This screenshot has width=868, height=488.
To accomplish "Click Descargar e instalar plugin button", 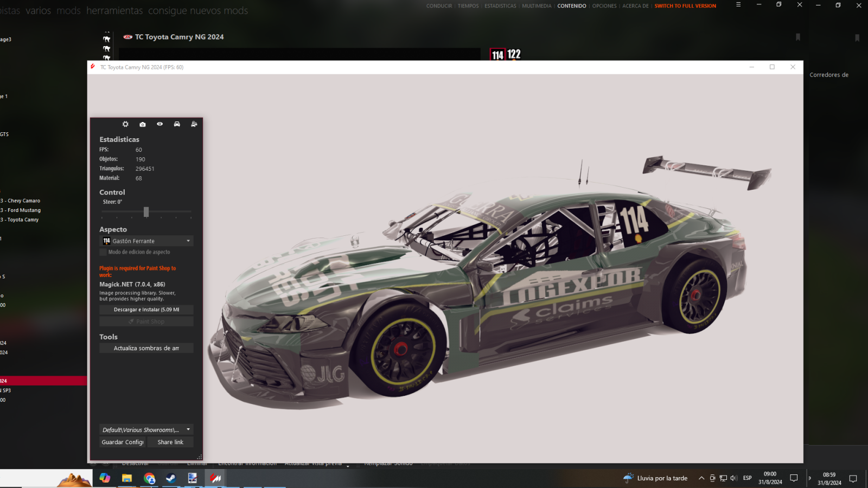I will pos(146,310).
